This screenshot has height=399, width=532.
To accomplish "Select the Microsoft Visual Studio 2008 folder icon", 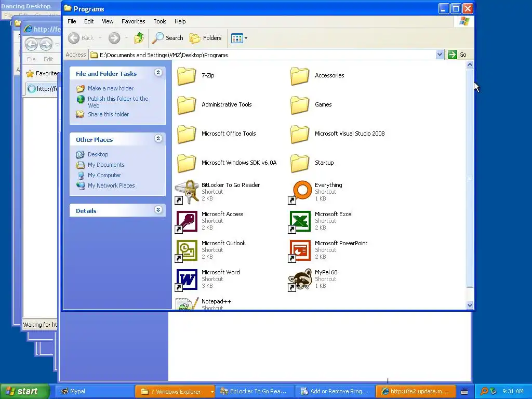I will click(300, 134).
